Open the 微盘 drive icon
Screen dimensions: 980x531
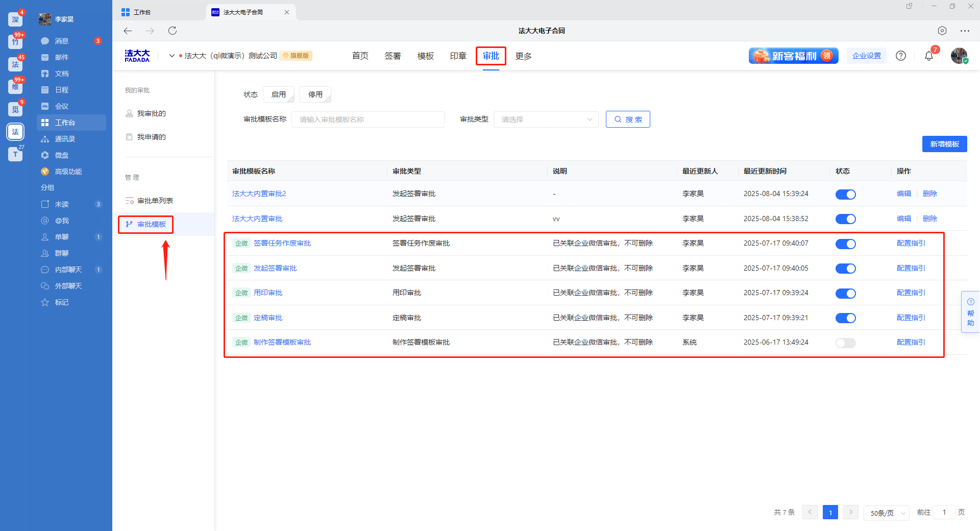pyautogui.click(x=45, y=155)
